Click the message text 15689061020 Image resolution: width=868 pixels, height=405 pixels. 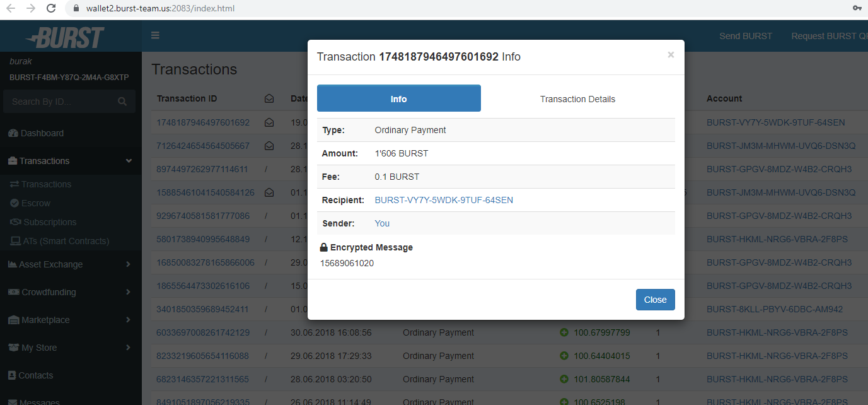tap(347, 263)
